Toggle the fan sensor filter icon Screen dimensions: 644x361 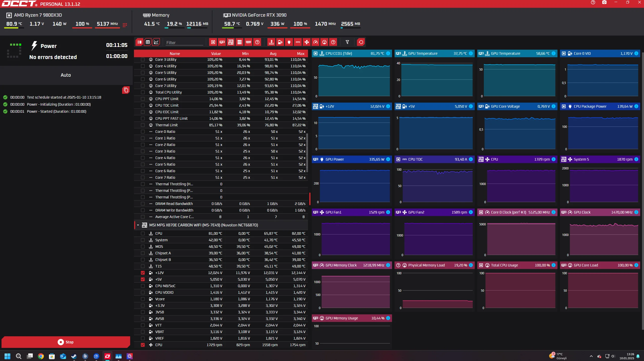[307, 42]
